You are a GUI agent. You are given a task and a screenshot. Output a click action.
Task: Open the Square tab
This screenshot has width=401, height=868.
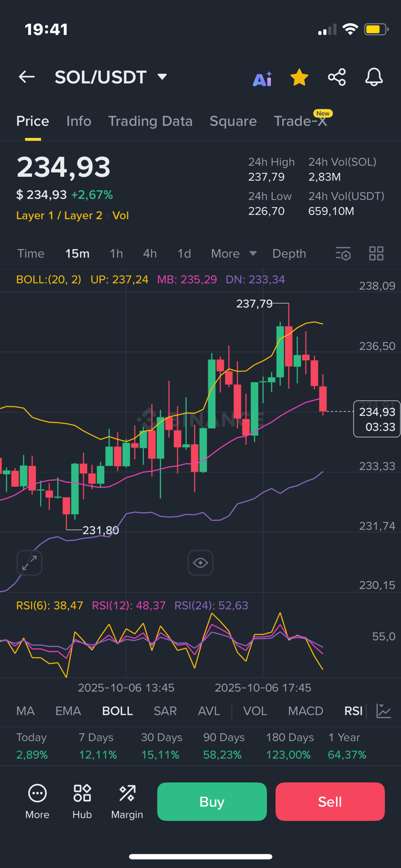pyautogui.click(x=233, y=121)
